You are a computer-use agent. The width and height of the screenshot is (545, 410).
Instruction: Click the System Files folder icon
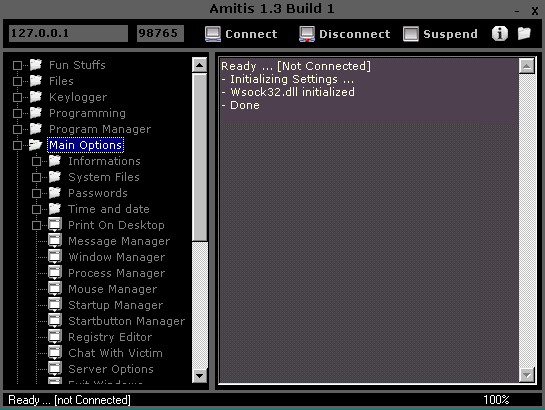(x=55, y=177)
